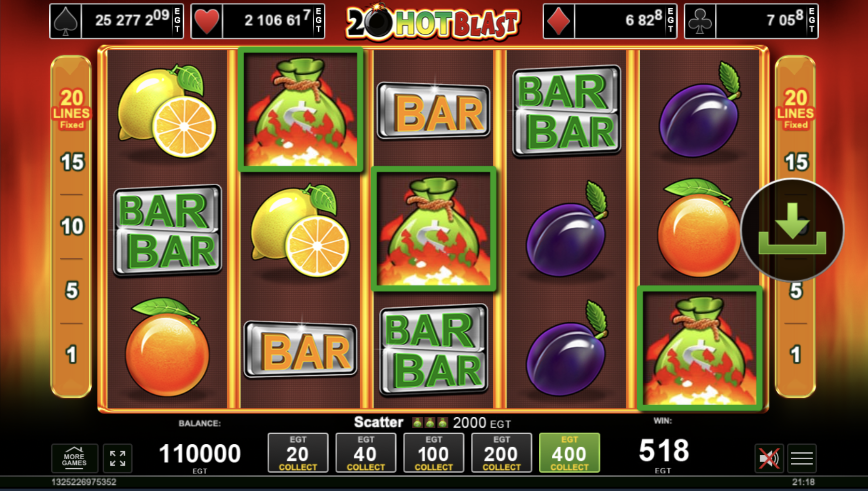Select the EGT 20 Collect bet button
The width and height of the screenshot is (868, 491).
pyautogui.click(x=298, y=452)
